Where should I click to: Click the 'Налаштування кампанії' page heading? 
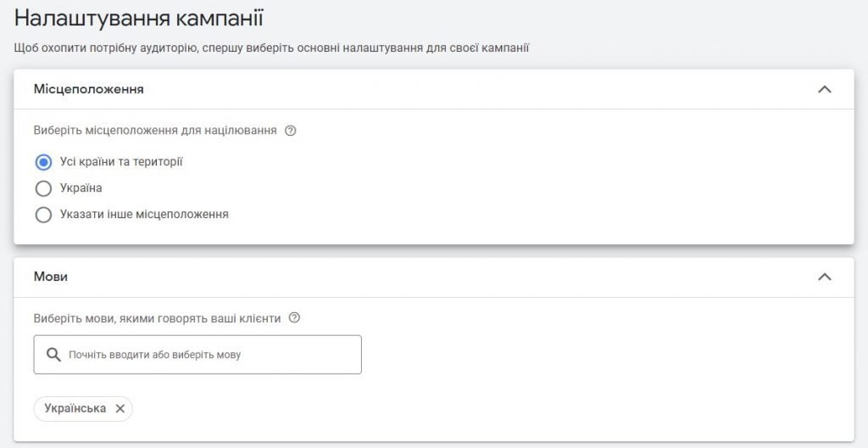[138, 19]
